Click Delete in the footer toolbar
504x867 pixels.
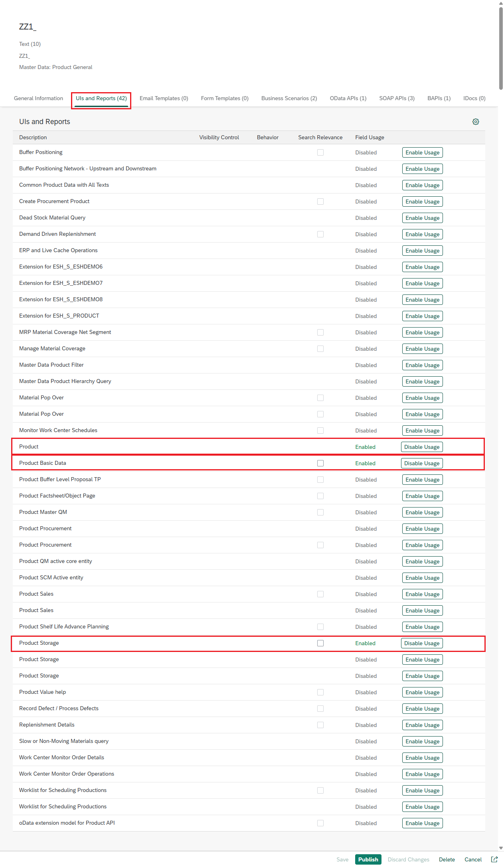click(x=447, y=859)
